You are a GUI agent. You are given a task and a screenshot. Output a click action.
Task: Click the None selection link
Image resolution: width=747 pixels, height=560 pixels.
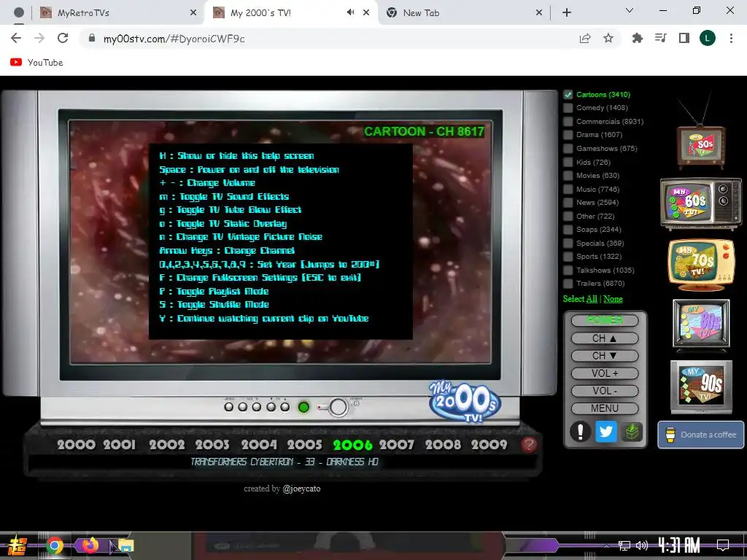coord(613,299)
